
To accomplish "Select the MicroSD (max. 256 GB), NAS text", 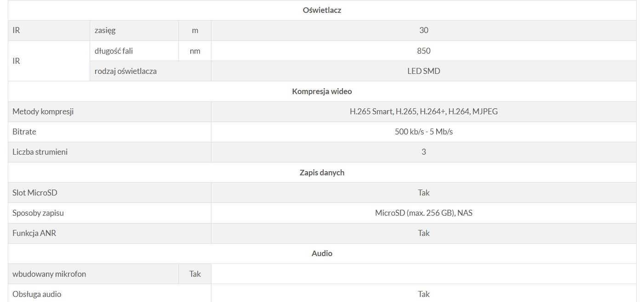I will point(423,213).
